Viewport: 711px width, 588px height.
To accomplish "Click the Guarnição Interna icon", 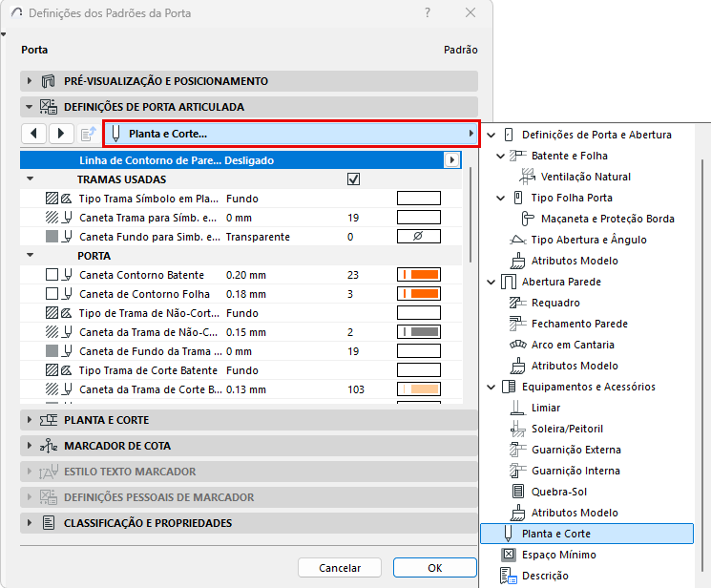I will (x=517, y=471).
